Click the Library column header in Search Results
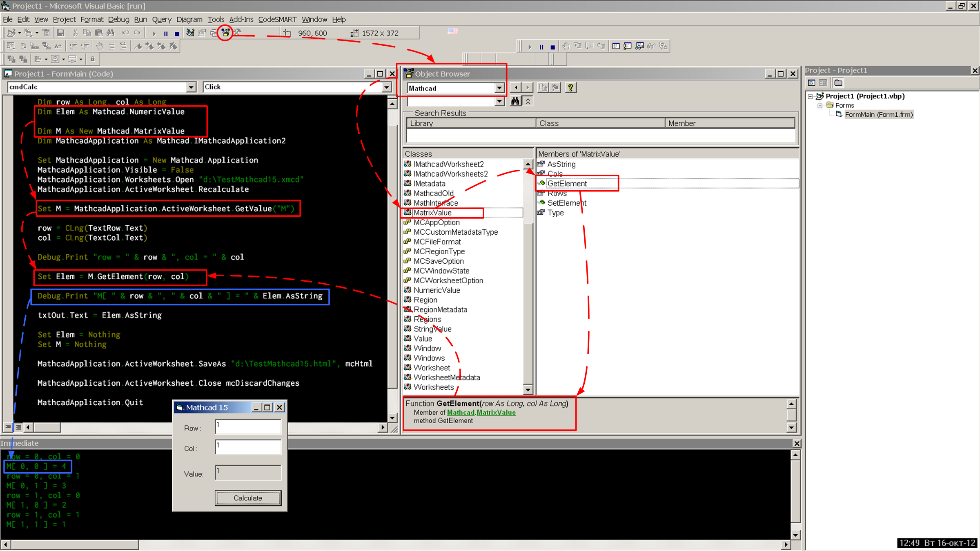 [471, 123]
